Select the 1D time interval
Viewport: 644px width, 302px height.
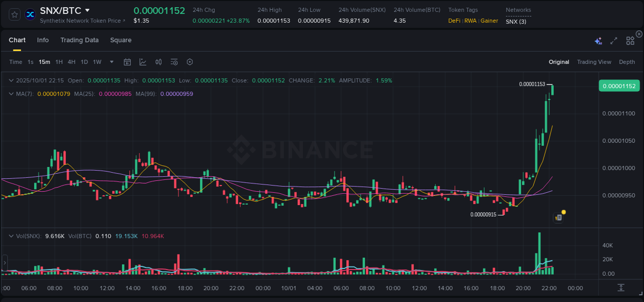pos(84,62)
